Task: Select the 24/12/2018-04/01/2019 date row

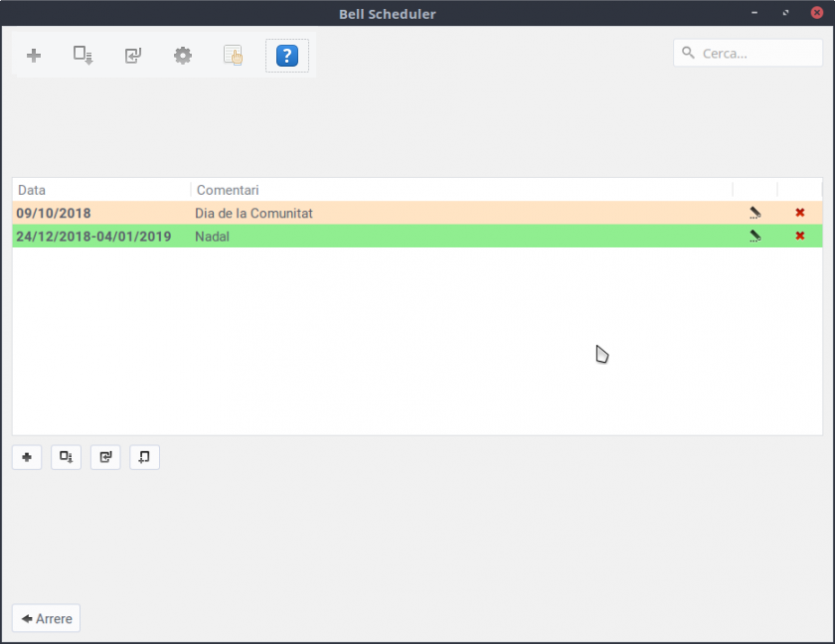Action: tap(93, 237)
